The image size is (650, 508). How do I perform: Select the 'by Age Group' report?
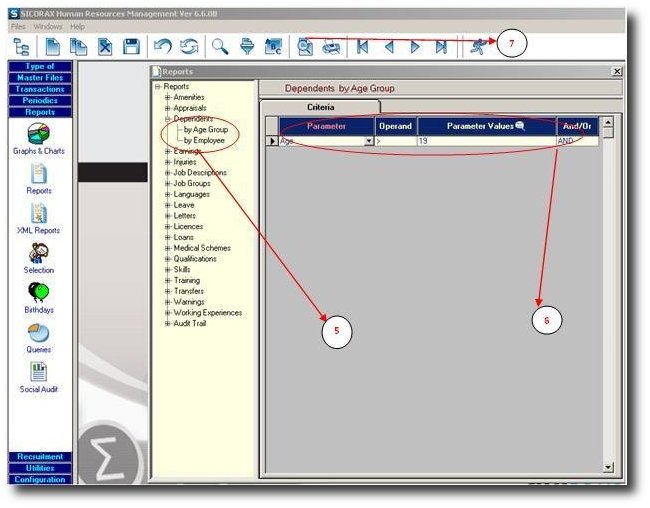[x=205, y=130]
